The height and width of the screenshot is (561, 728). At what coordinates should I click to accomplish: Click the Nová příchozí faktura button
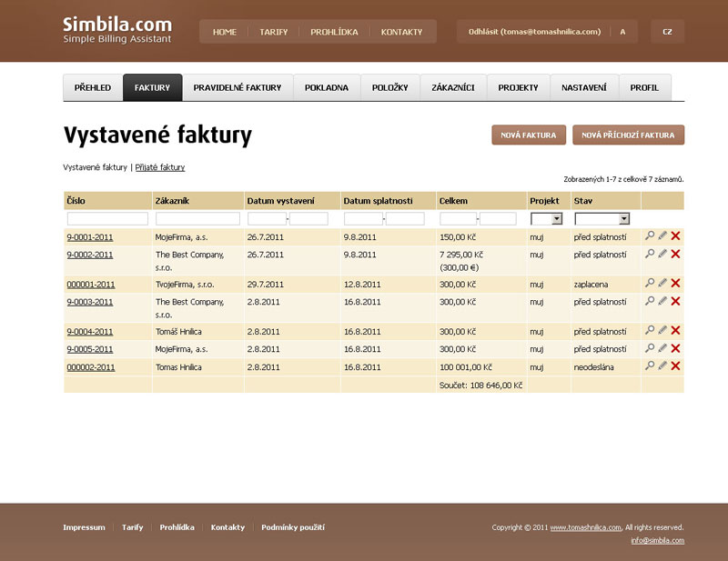(x=628, y=135)
